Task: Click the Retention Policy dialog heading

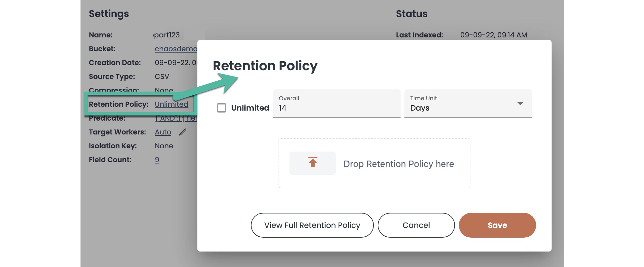Action: [265, 66]
